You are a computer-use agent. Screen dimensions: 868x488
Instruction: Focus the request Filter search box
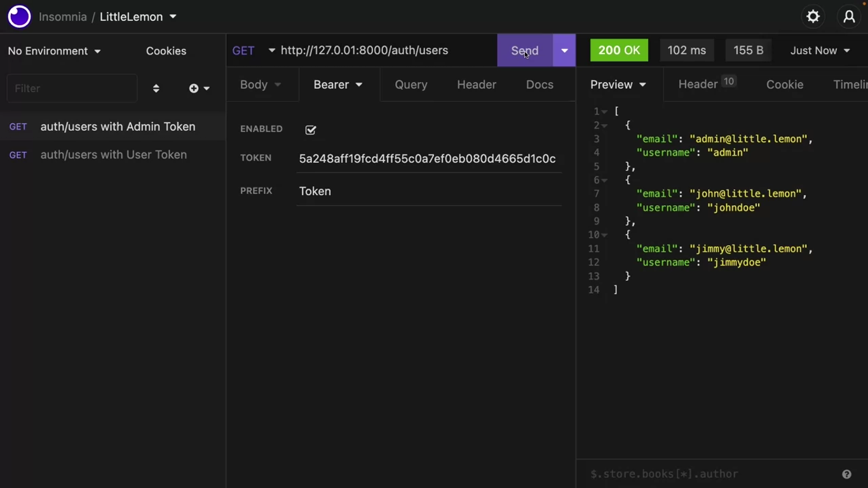(72, 88)
